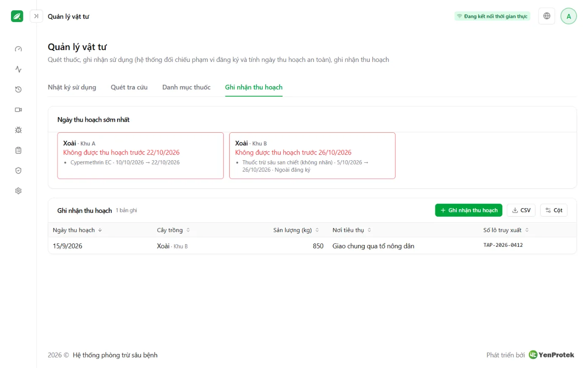Screen dimensions: 588x368
Task: Open the history clock icon in sidebar
Action: point(18,89)
